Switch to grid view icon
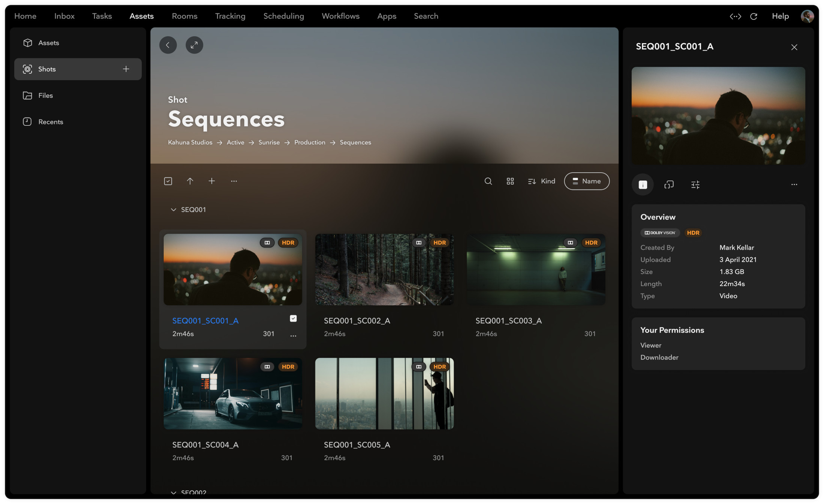 pyautogui.click(x=510, y=181)
